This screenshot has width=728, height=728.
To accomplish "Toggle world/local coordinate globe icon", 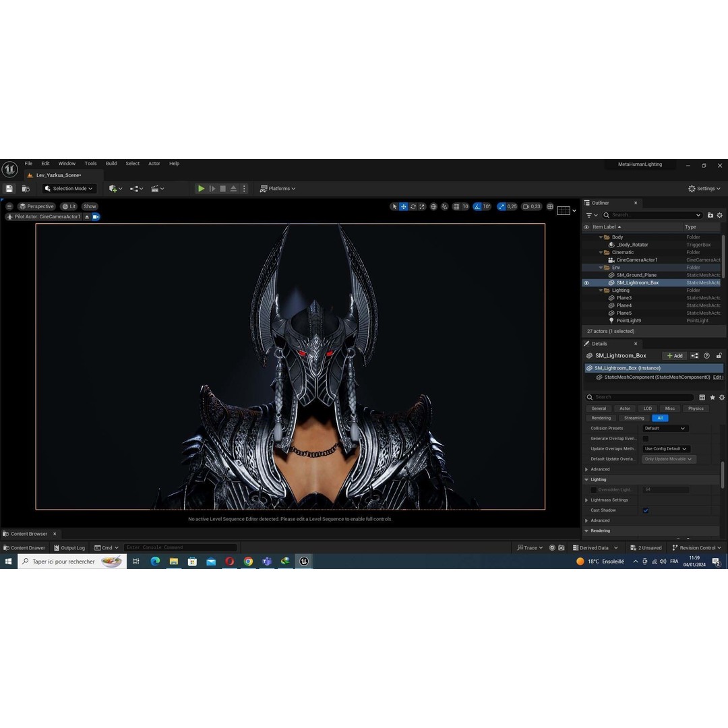I will click(433, 207).
